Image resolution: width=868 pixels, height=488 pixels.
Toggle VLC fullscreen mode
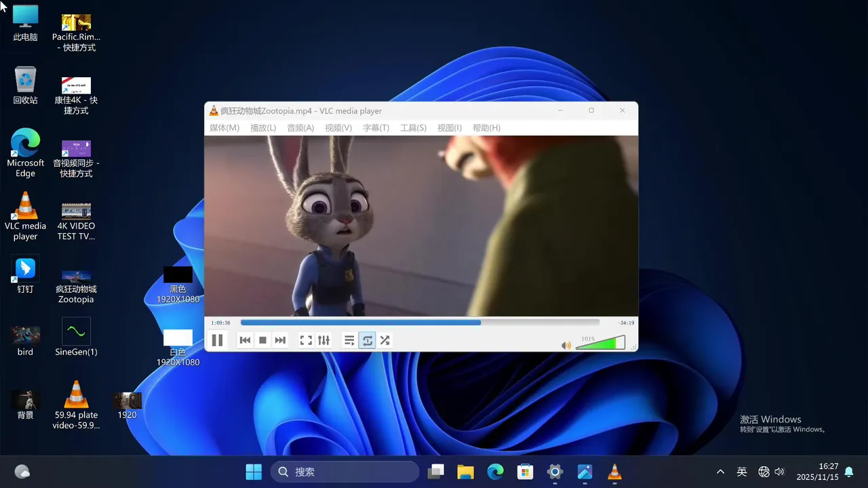pyautogui.click(x=306, y=340)
